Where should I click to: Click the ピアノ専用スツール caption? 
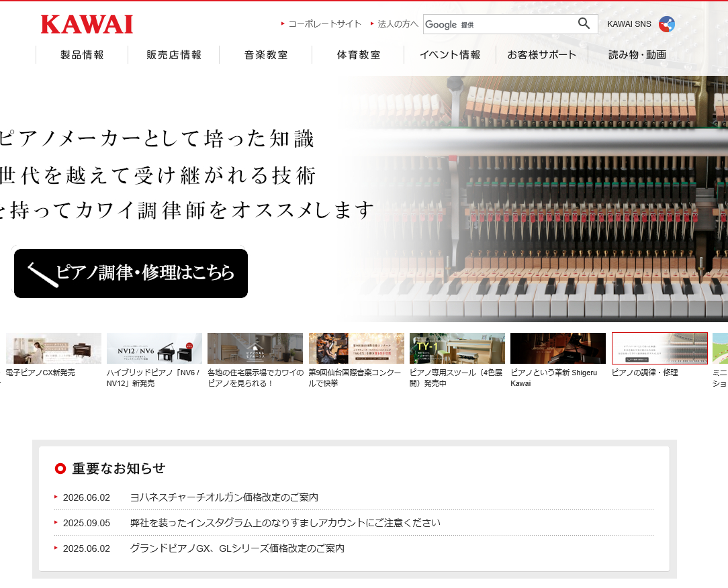pyautogui.click(x=456, y=378)
